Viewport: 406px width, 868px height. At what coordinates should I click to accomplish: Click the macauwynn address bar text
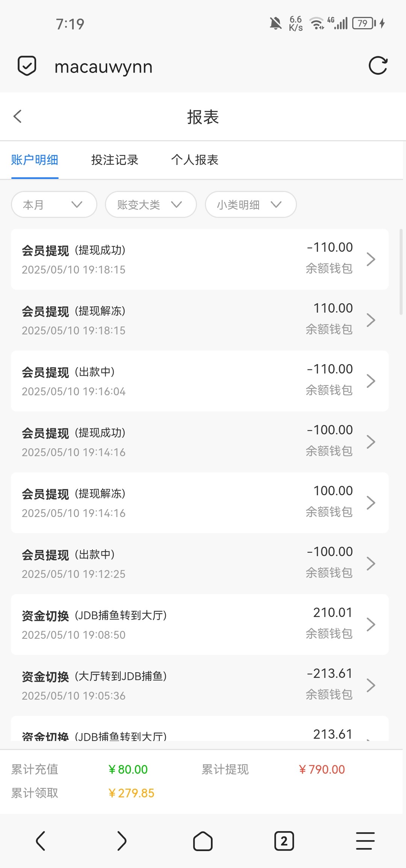pyautogui.click(x=103, y=67)
